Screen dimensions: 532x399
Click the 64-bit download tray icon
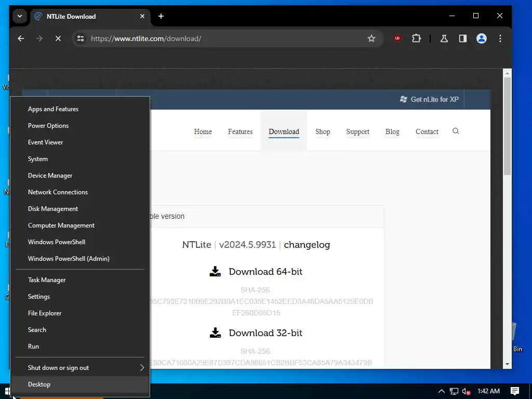coord(215,271)
